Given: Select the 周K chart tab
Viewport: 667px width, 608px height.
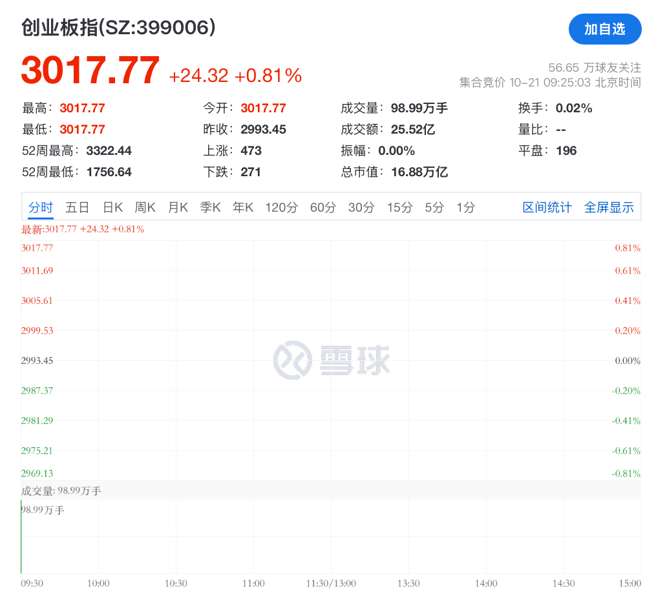Looking at the screenshot, I should [145, 207].
